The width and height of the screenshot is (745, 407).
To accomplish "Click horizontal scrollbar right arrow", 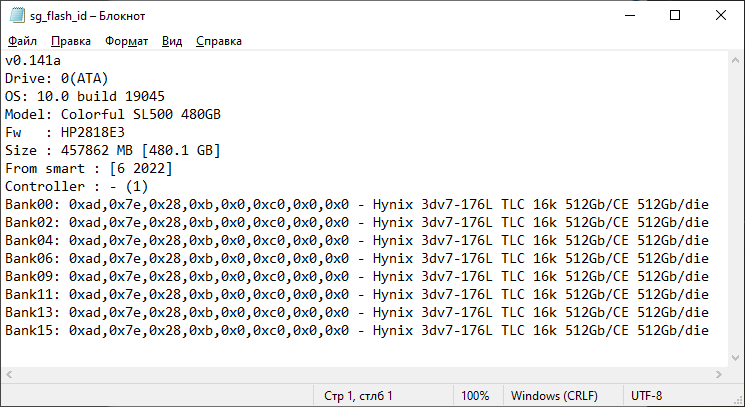I will (719, 375).
